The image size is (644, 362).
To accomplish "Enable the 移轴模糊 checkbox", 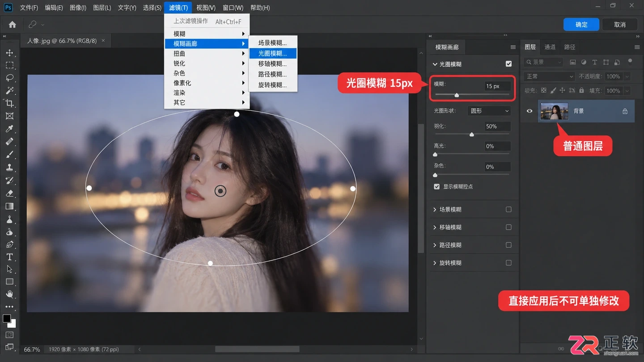I will pyautogui.click(x=508, y=227).
